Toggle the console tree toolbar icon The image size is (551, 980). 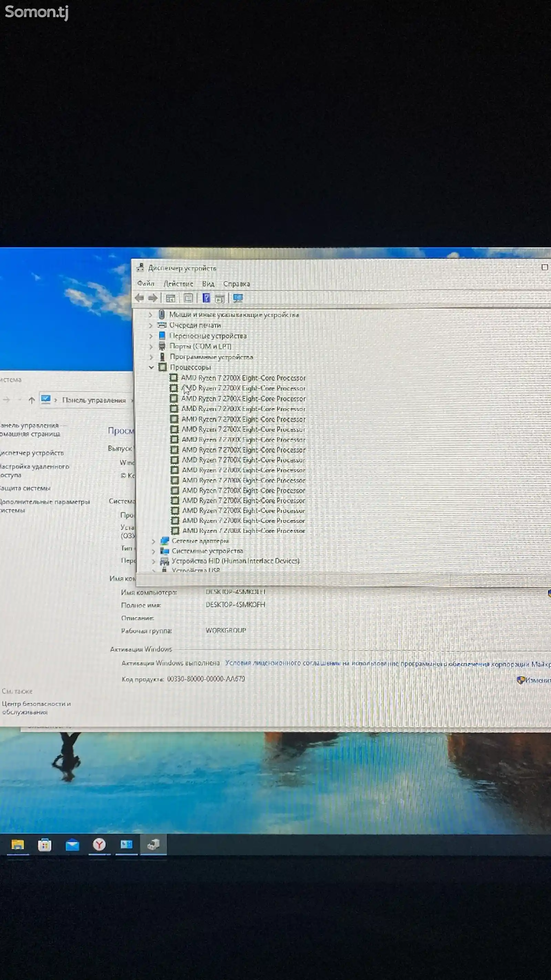click(x=170, y=298)
